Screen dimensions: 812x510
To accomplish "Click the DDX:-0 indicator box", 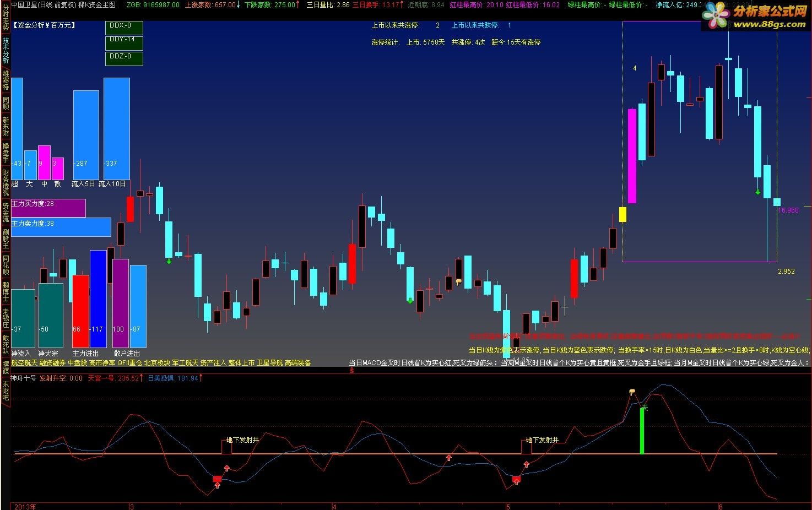I will point(124,28).
